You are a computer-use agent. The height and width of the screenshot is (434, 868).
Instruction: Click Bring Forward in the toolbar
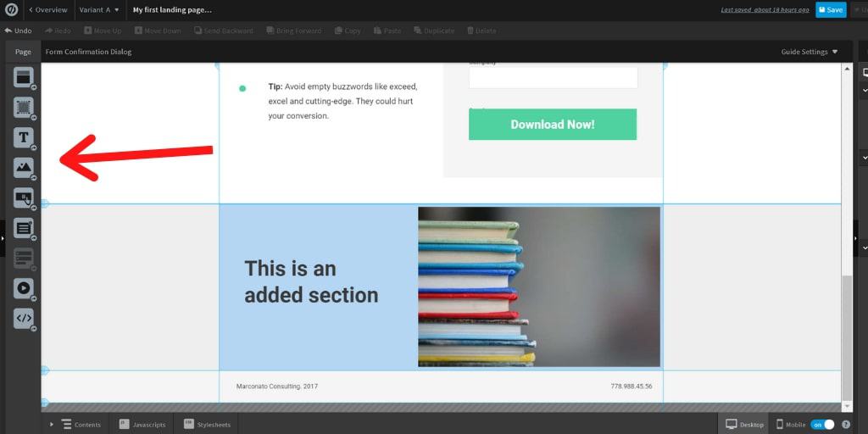point(293,31)
